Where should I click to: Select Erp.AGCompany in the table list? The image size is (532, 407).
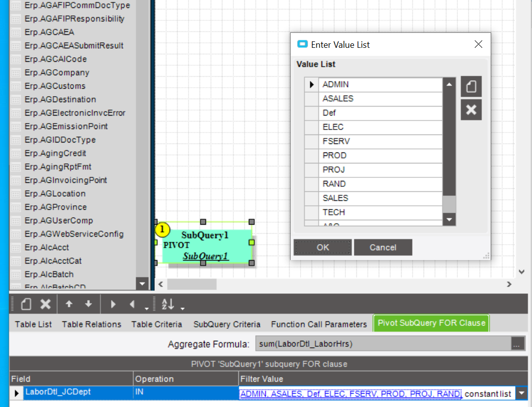click(57, 72)
